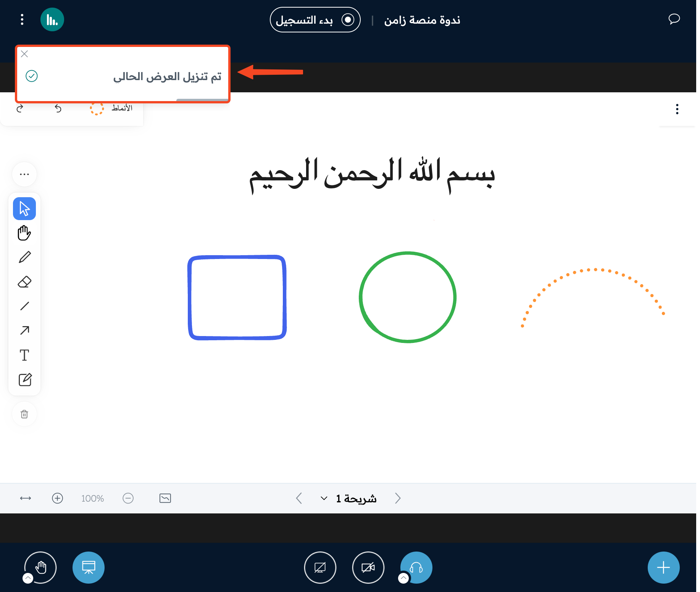The height and width of the screenshot is (592, 700).
Task: Open the الأنماط styles panel
Action: (122, 108)
